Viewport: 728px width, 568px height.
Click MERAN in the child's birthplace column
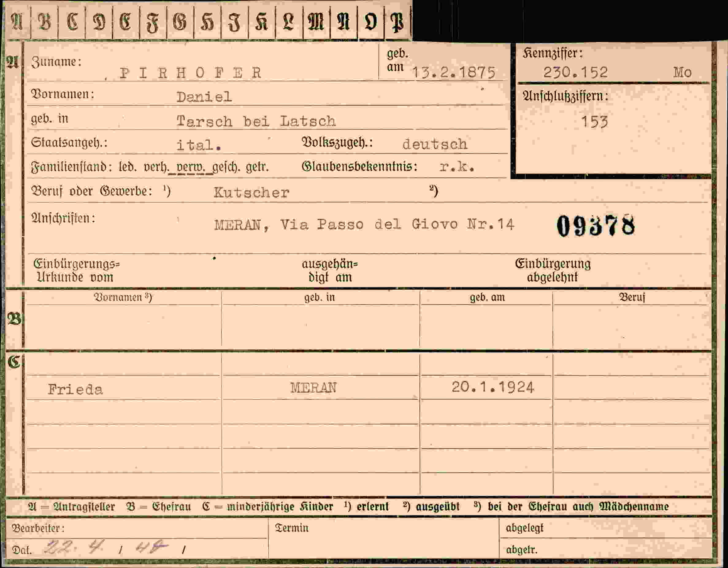pyautogui.click(x=313, y=388)
